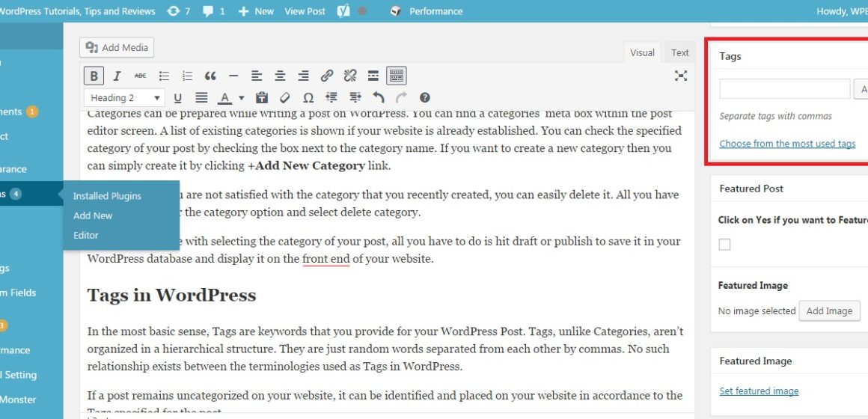Open the Heading 2 format dropdown
The width and height of the screenshot is (868, 419).
point(124,98)
